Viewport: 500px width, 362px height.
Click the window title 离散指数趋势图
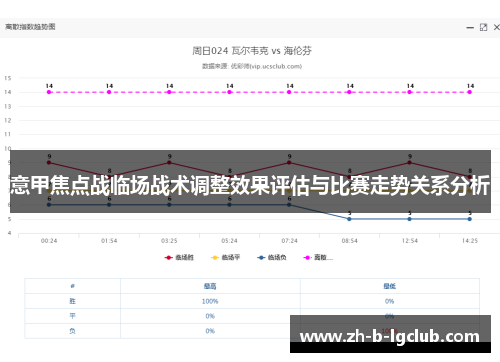pyautogui.click(x=30, y=27)
